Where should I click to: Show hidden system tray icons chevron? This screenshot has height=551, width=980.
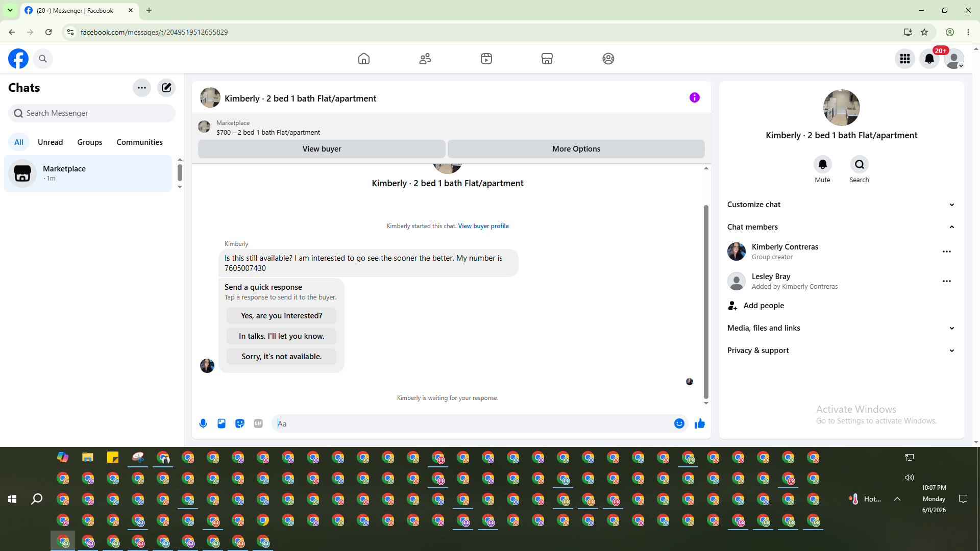897,499
